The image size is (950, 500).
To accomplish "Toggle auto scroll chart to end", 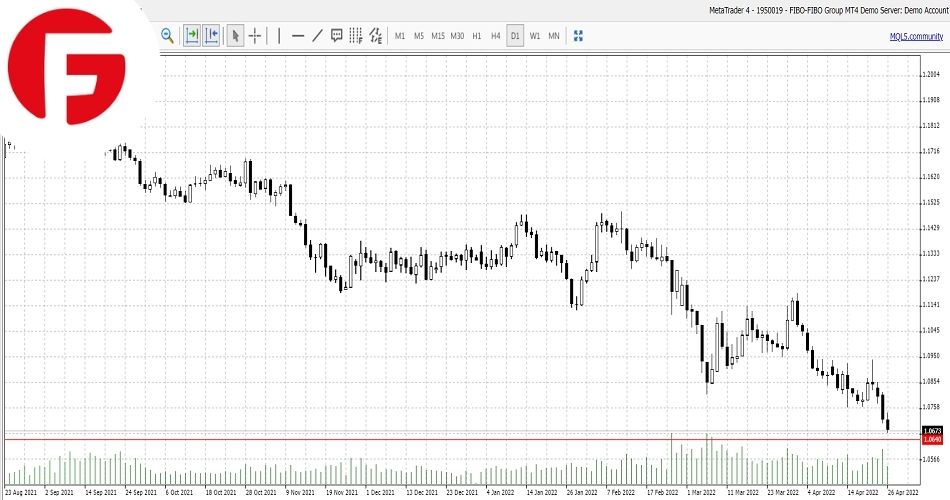I will tap(191, 36).
